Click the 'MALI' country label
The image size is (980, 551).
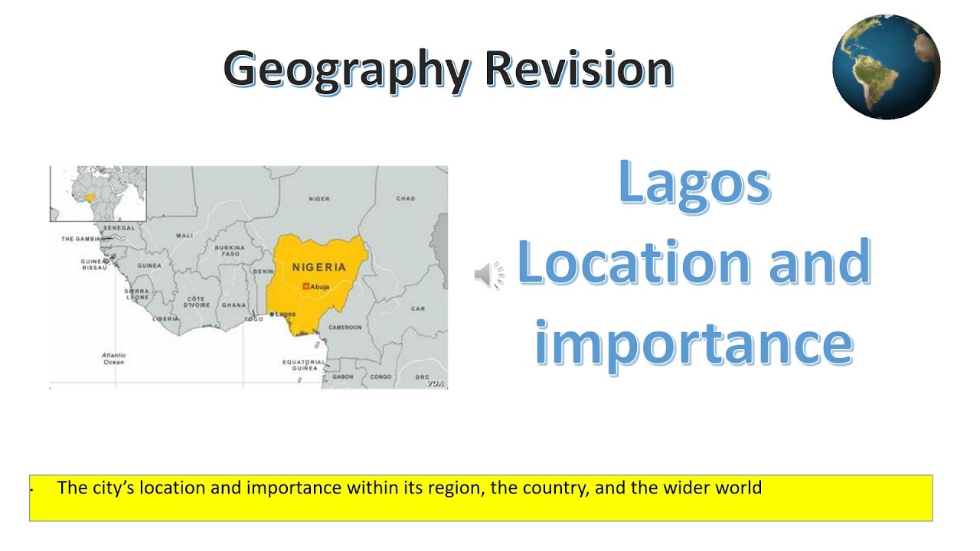click(x=185, y=236)
